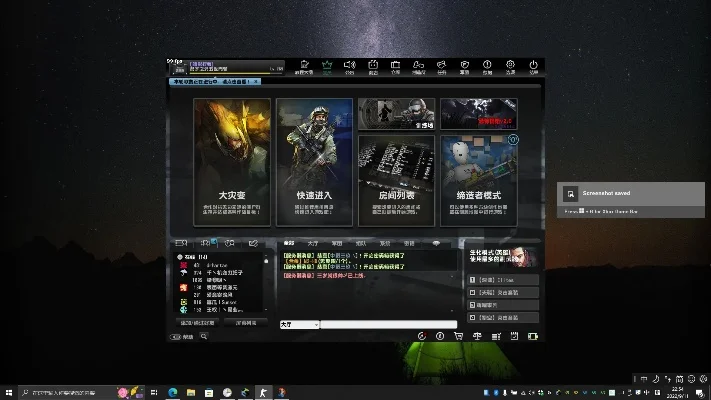Image resolution: width=711 pixels, height=400 pixels.
Task: Open the Screenshot saved notification
Action: pos(631,200)
